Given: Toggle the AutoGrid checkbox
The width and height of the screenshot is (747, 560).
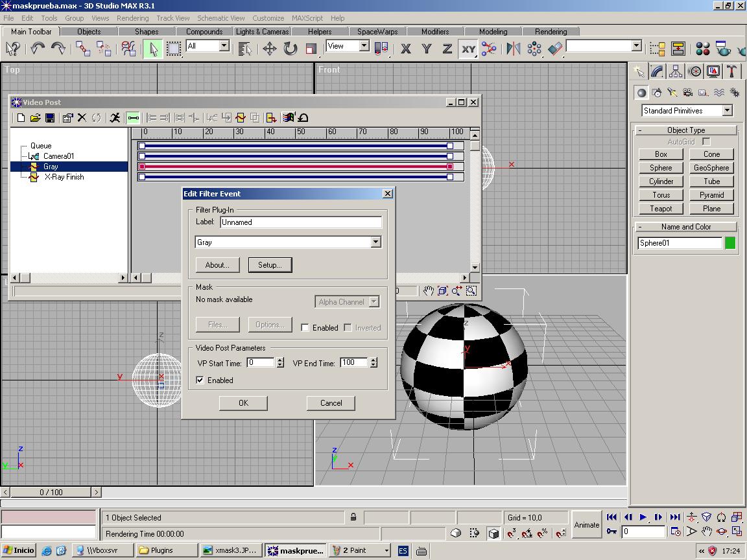Looking at the screenshot, I should click(706, 141).
